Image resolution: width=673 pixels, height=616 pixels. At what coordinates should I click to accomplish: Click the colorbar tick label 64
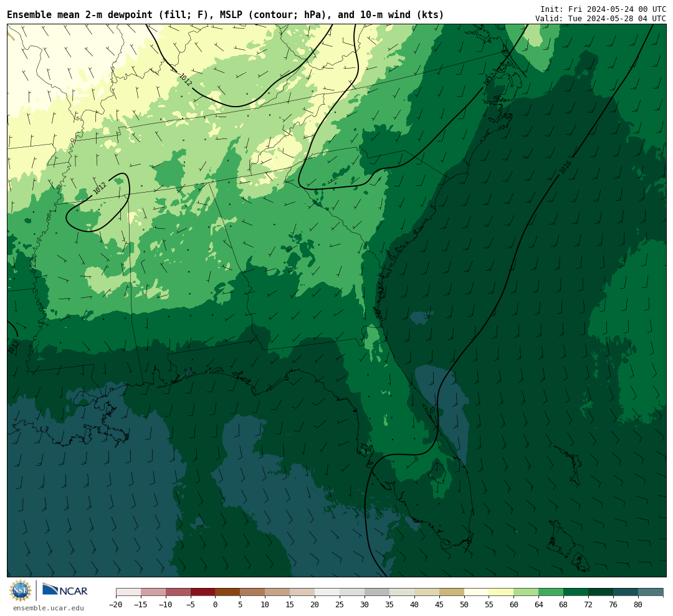click(539, 605)
